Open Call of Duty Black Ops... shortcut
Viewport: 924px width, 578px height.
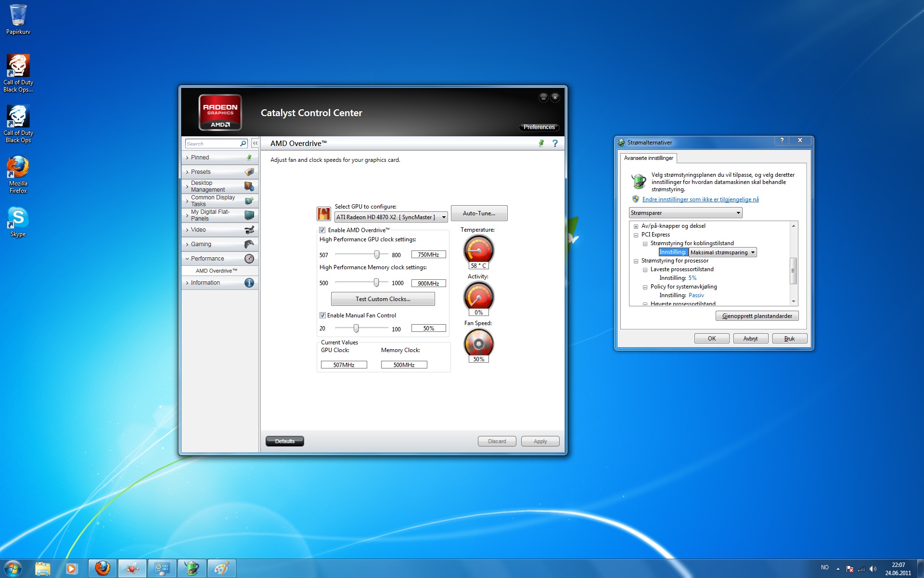18,73
